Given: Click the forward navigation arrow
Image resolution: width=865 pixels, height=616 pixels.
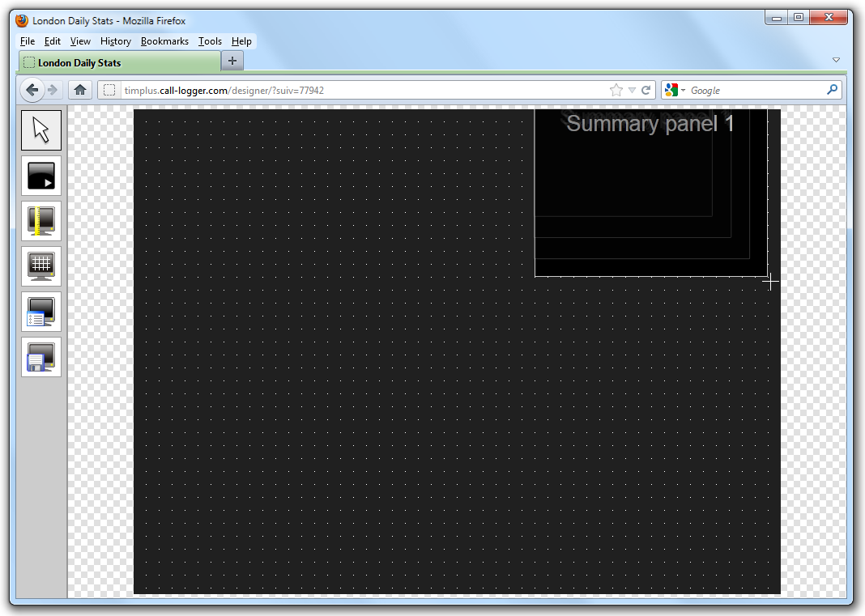Looking at the screenshot, I should (52, 90).
